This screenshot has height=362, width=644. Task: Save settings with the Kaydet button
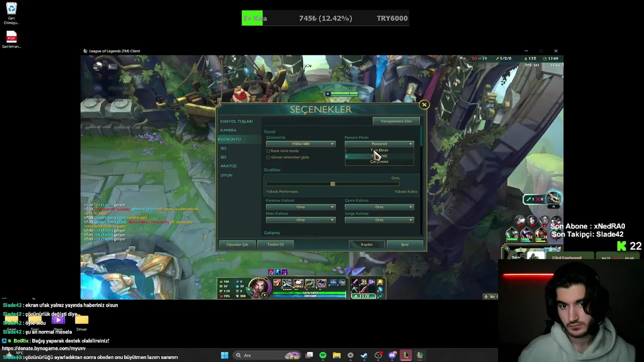[x=367, y=244]
